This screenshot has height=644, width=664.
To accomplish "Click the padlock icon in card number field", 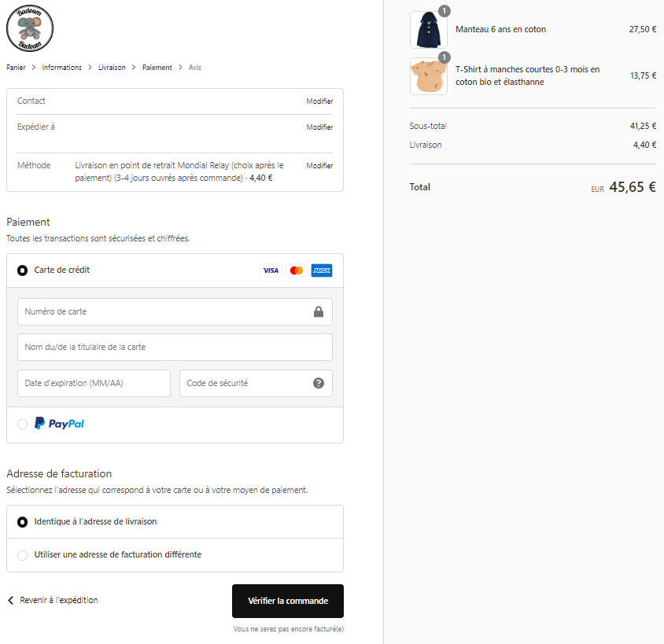I will click(319, 312).
